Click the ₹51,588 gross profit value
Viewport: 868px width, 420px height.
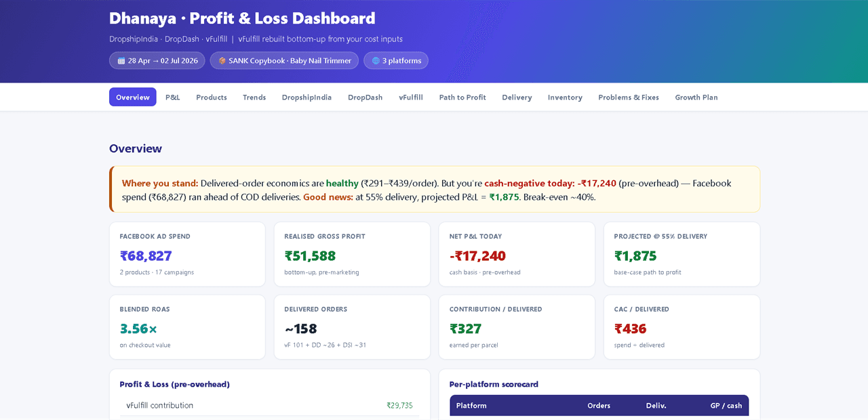[x=310, y=256]
